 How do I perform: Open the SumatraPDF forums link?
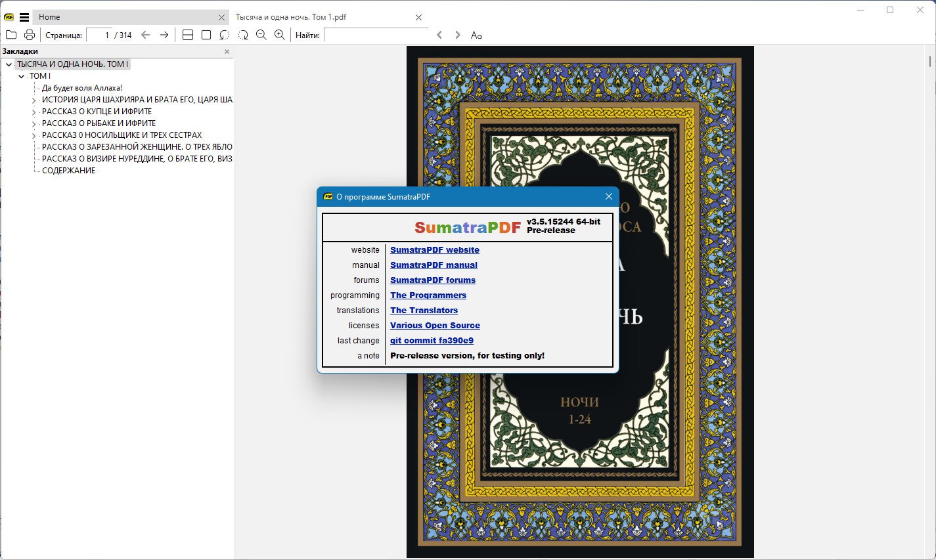tap(433, 280)
